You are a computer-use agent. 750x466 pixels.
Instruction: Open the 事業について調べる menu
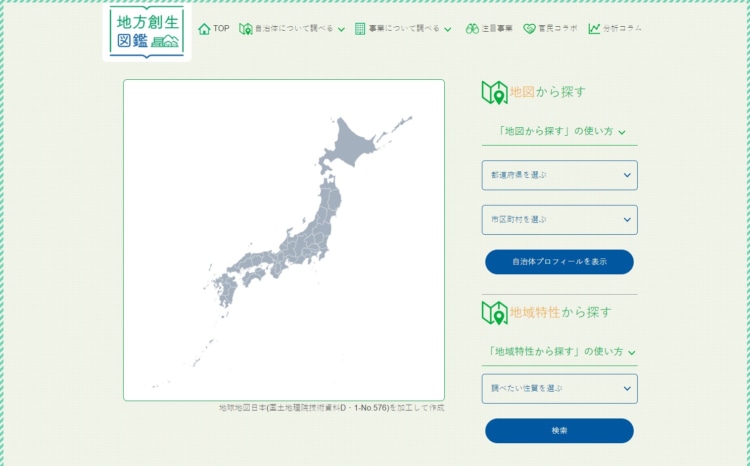(403, 29)
